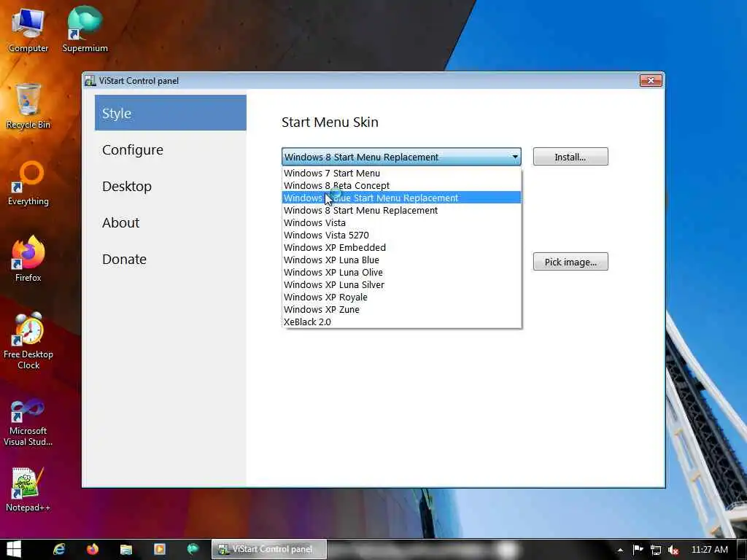Pick Windows XP Luna Blue skin
This screenshot has height=560, width=747.
[x=402, y=260]
